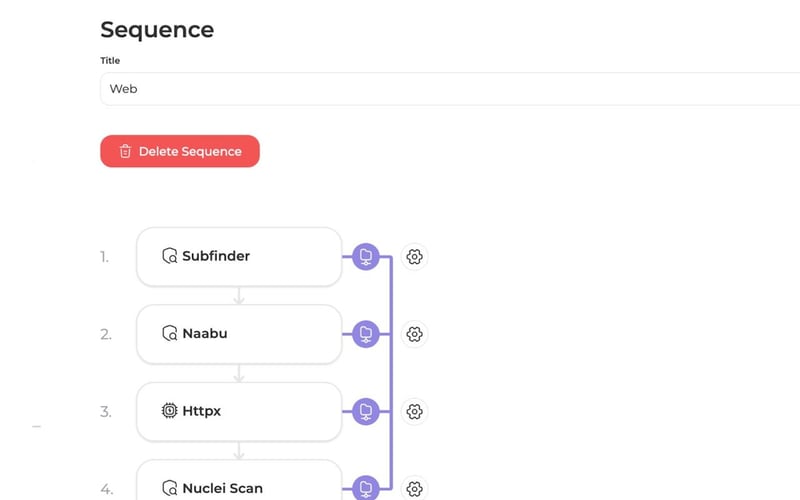Click the purple connector icon beside Nuclei Scan

point(366,488)
